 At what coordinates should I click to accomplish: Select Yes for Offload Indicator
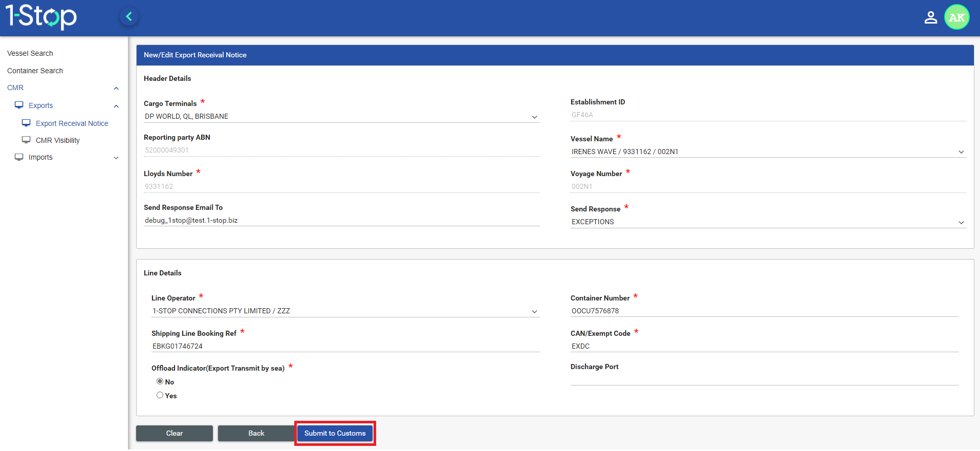click(x=160, y=395)
